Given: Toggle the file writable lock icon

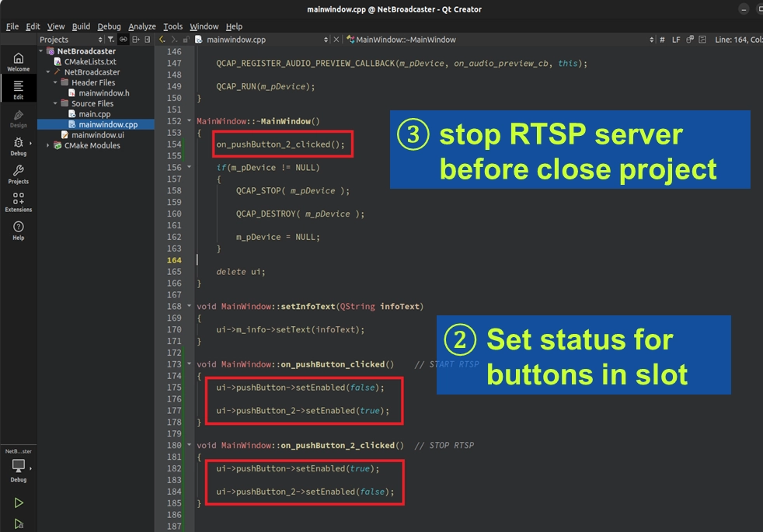Looking at the screenshot, I should click(x=186, y=40).
